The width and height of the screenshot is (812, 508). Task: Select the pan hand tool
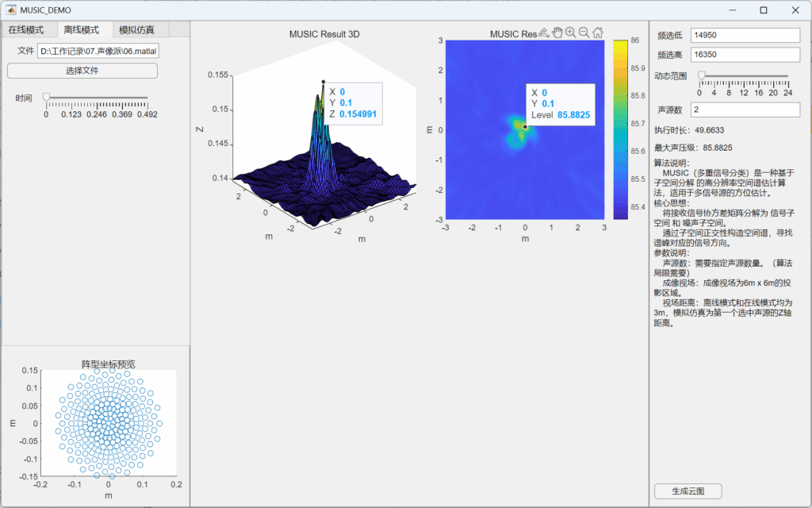[x=557, y=33]
